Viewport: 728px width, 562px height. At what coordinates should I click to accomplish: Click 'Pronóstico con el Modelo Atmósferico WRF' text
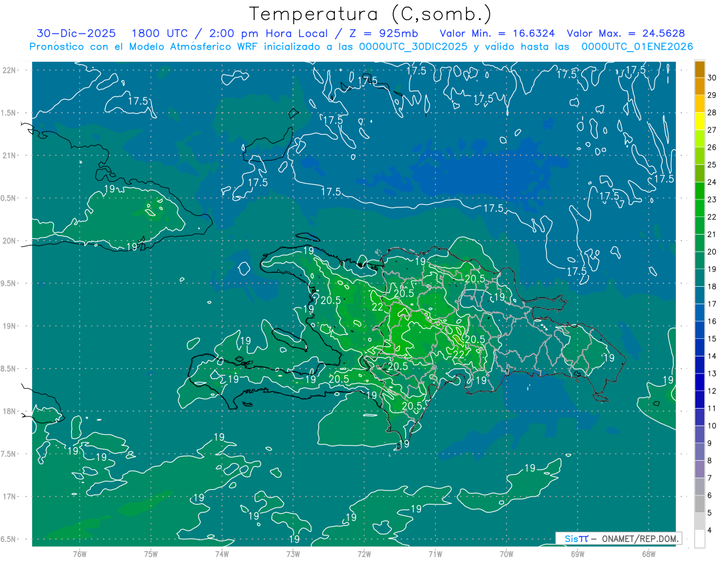pyautogui.click(x=144, y=47)
